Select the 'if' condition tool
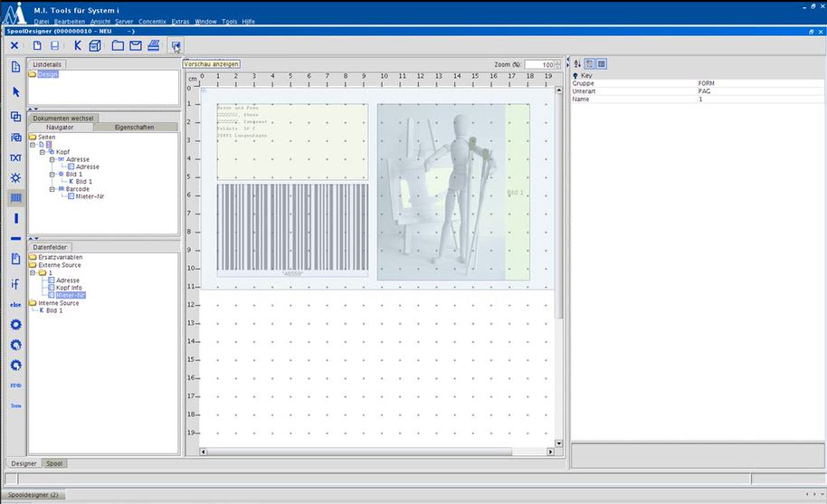 15,283
